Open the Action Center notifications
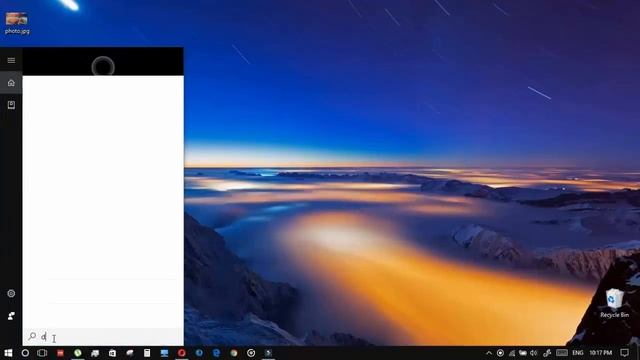Image resolution: width=640 pixels, height=360 pixels. coord(624,353)
